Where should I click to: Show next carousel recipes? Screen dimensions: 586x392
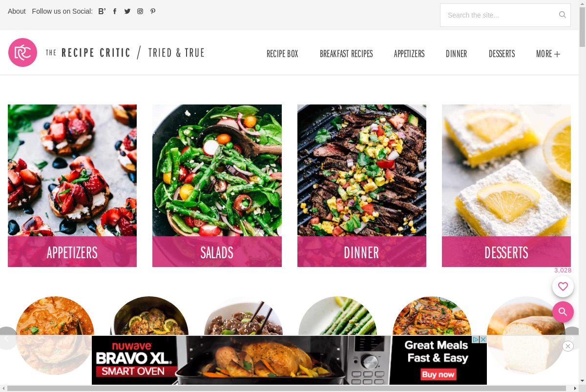point(573,338)
